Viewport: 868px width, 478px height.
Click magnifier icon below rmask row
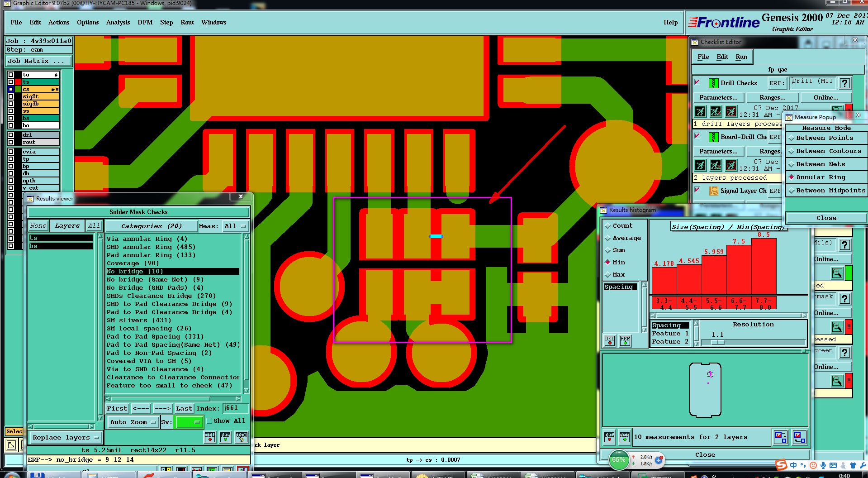click(837, 327)
